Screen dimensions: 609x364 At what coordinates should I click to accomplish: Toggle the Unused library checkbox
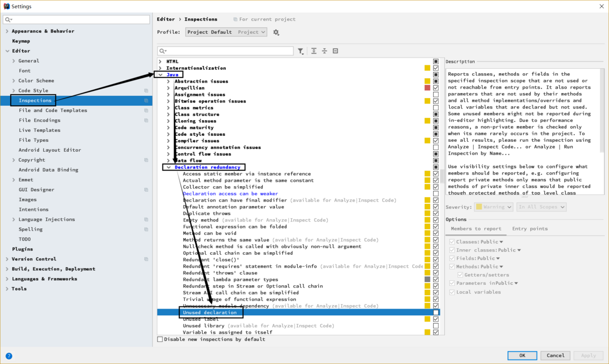[436, 326]
